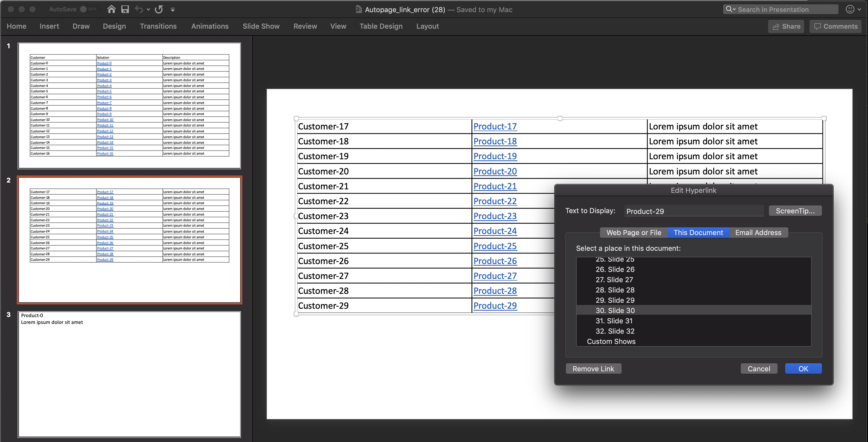Confirm the hyperlink with OK
The height and width of the screenshot is (442, 868).
[803, 369]
